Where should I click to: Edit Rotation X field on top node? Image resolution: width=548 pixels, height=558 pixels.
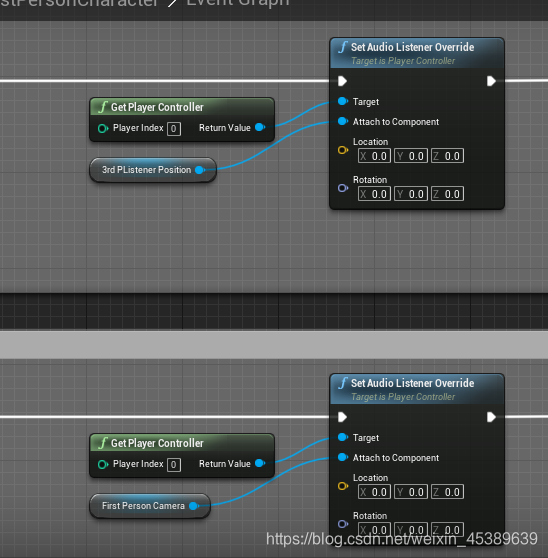point(374,194)
